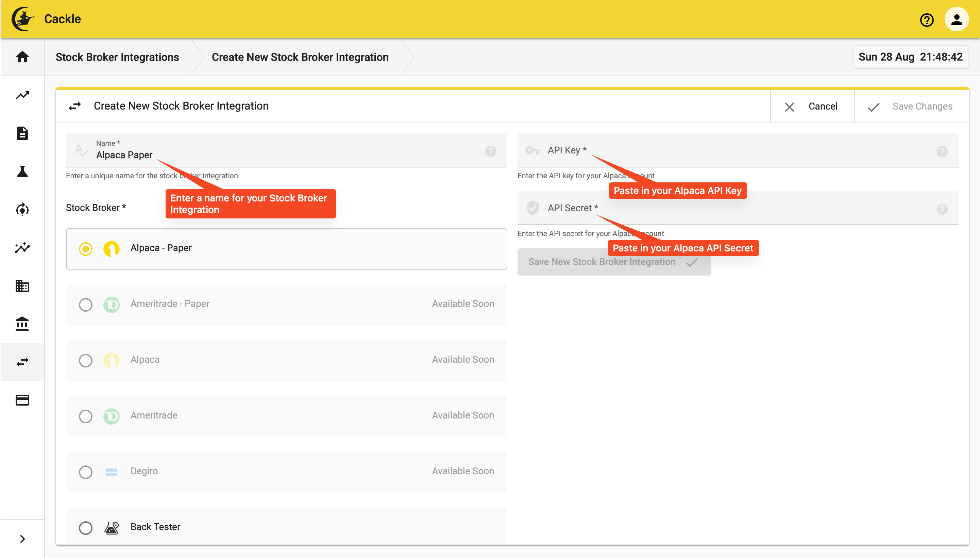Select the Alpaca - Paper radio button
Image resolution: width=980 pixels, height=558 pixels.
[x=85, y=249]
